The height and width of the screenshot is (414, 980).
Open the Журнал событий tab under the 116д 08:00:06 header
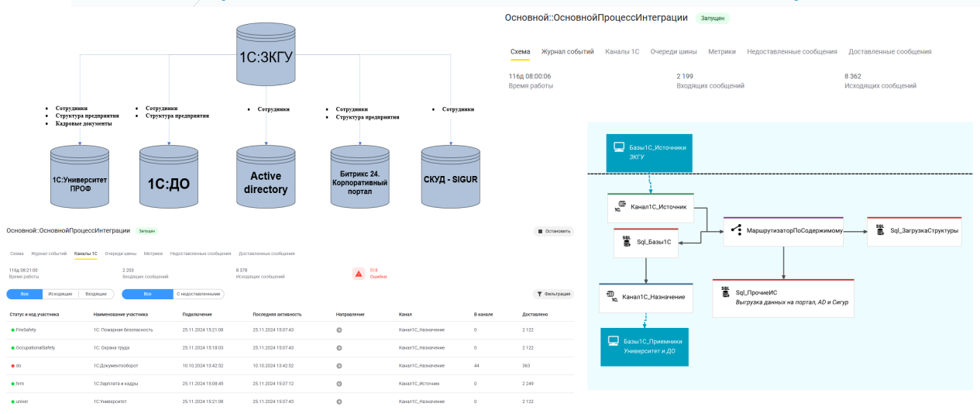pyautogui.click(x=568, y=51)
